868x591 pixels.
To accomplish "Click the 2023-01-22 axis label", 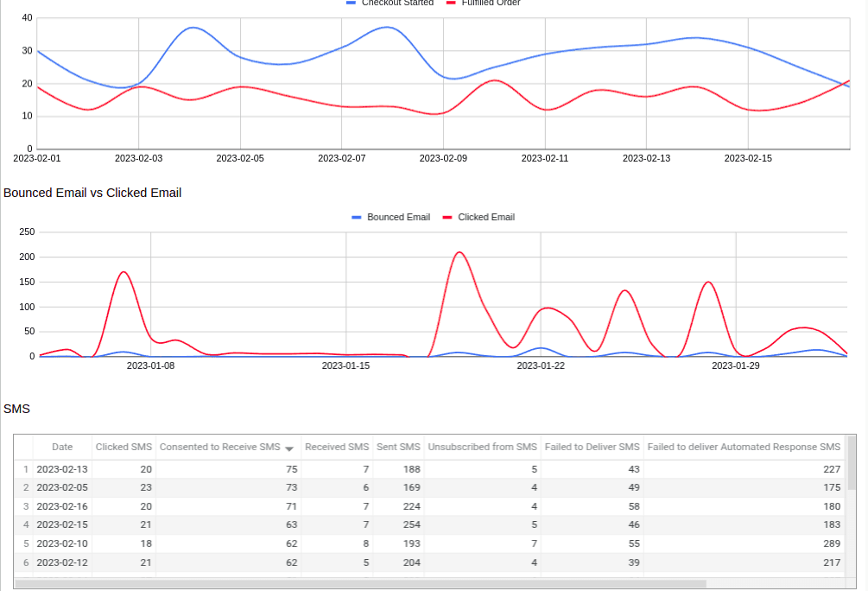I will pos(541,365).
